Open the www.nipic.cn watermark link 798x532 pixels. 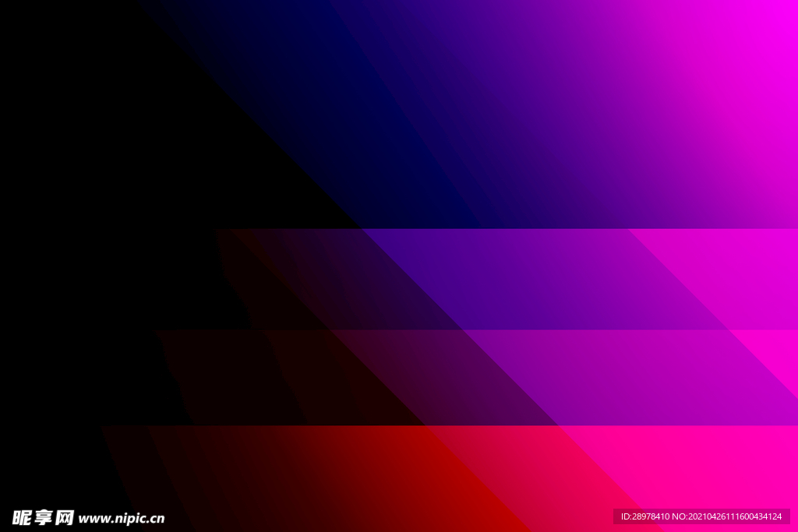coord(122,519)
